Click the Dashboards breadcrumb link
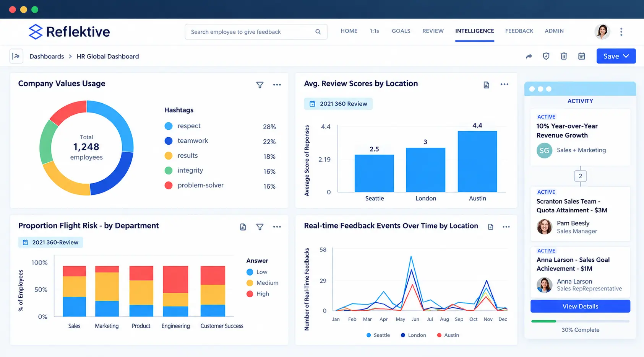Viewport: 644px width, 357px height. 47,56
